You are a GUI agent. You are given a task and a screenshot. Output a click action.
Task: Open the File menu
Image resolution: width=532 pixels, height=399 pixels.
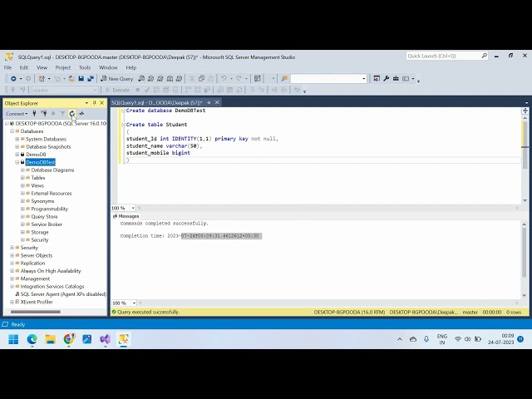[x=7, y=67]
